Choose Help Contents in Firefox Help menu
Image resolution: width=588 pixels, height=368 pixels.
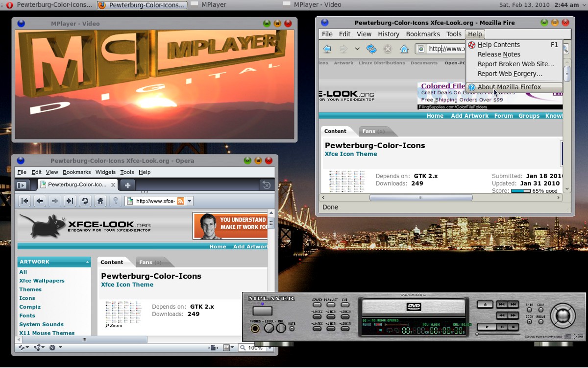514,45
